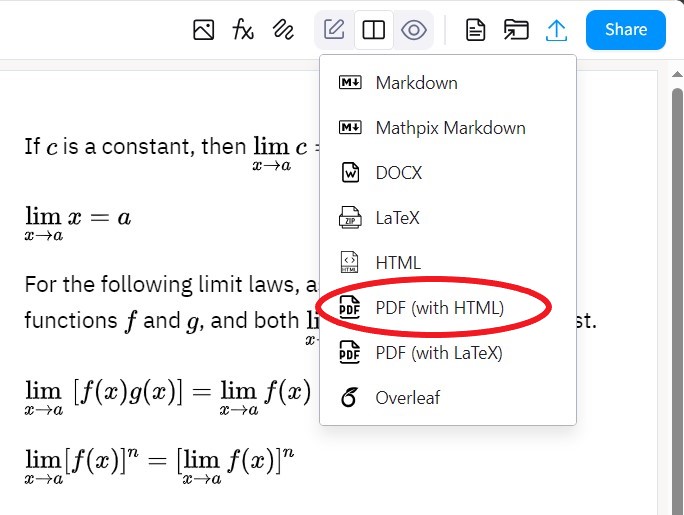Switch to editor-only view mode

tap(334, 30)
